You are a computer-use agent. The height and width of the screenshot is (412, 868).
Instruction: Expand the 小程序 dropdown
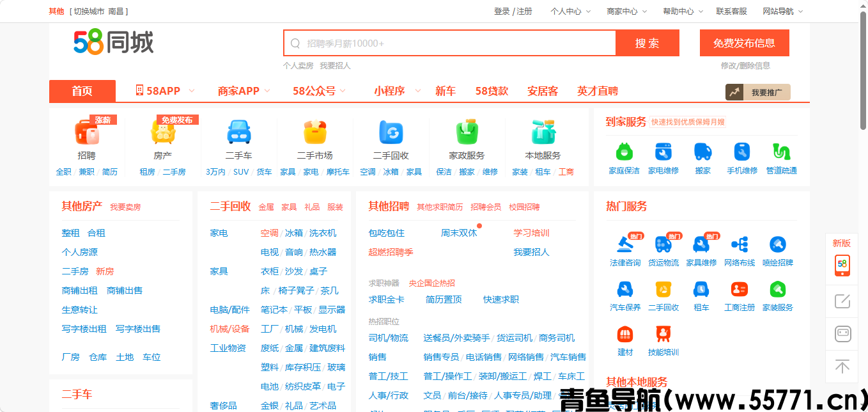(x=397, y=91)
